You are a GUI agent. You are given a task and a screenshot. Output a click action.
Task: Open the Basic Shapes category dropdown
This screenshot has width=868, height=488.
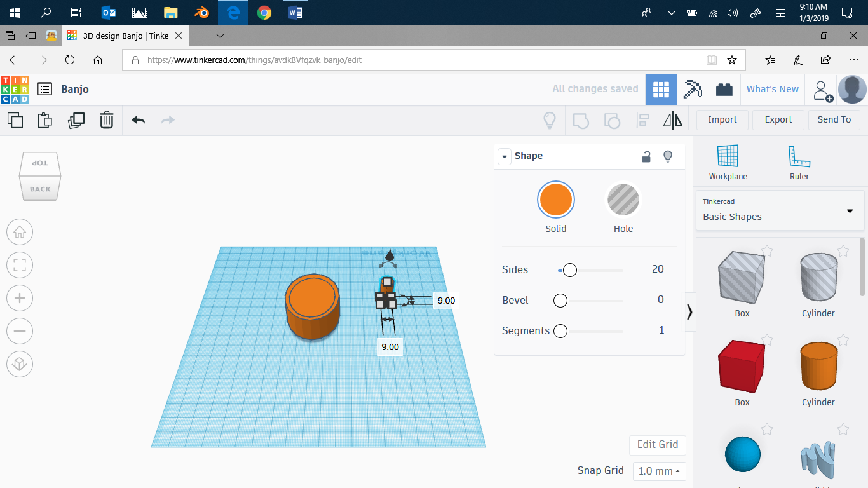coord(780,210)
